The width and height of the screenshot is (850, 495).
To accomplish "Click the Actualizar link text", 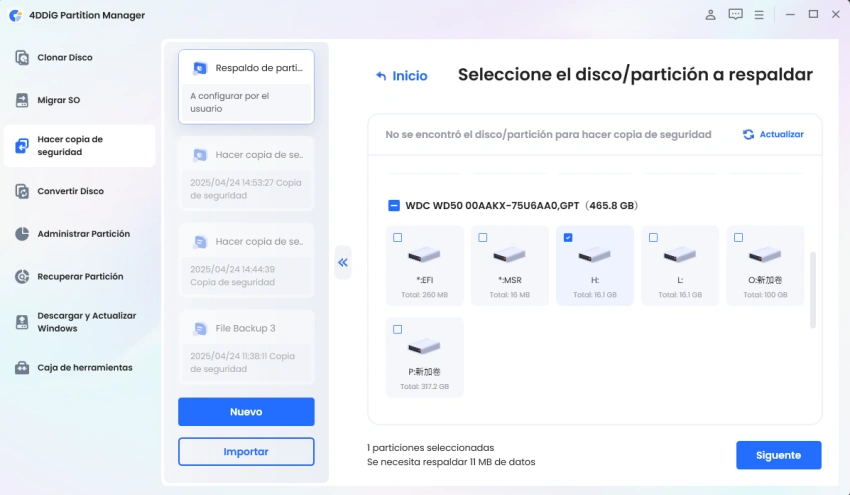I will click(x=781, y=134).
